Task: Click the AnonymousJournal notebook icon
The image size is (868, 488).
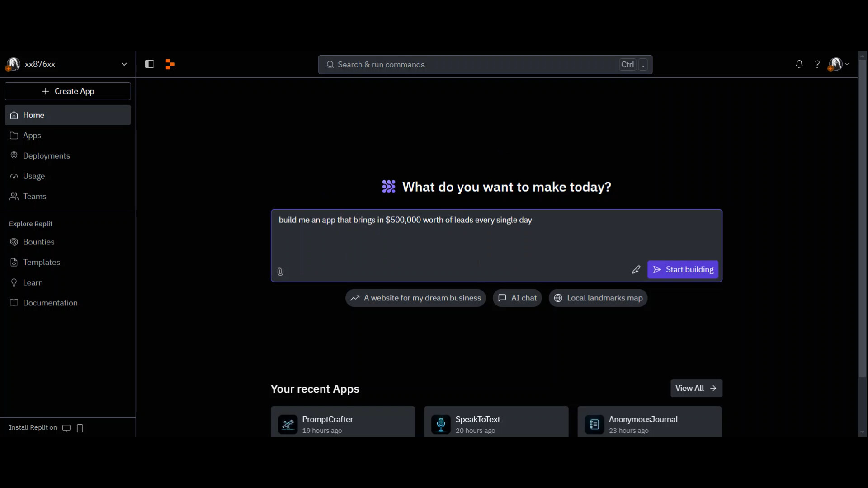Action: pyautogui.click(x=594, y=425)
